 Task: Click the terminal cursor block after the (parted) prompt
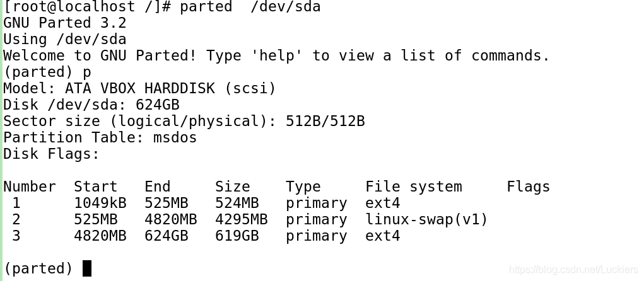[87, 268]
